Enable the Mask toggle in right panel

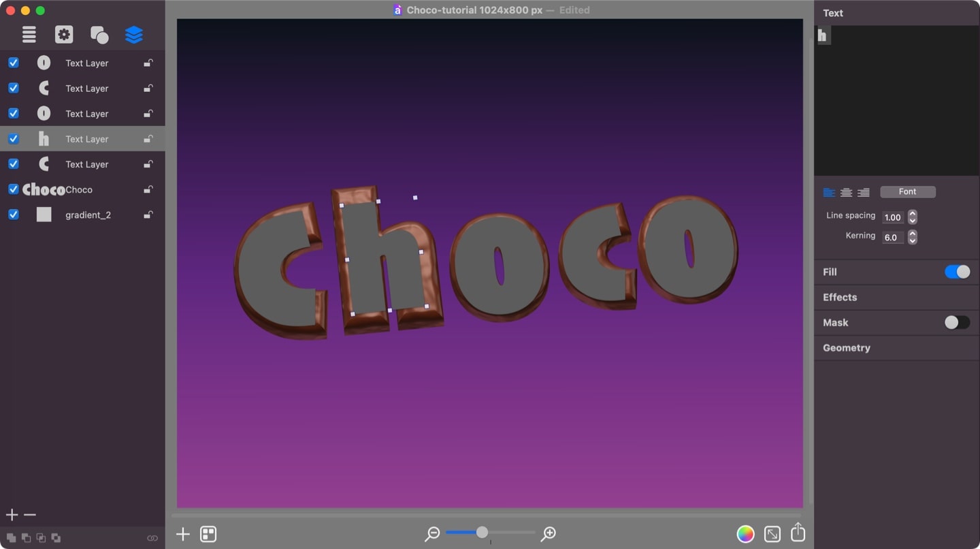957,322
